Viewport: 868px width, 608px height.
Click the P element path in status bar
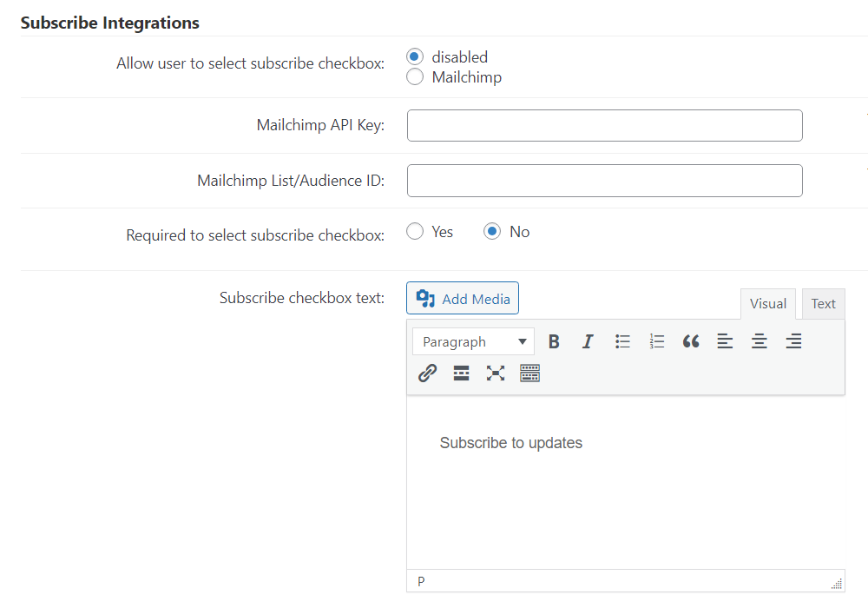coord(421,581)
